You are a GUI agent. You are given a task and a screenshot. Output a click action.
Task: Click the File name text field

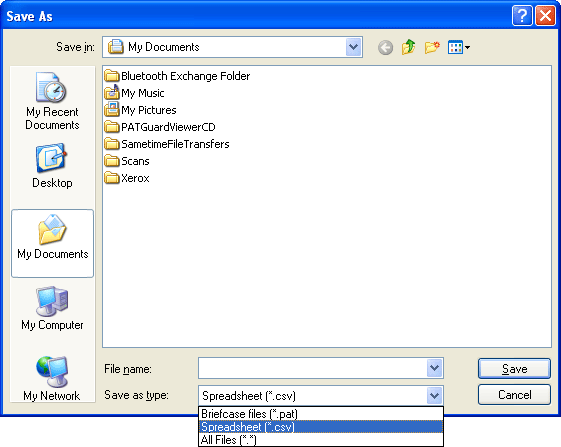click(312, 368)
